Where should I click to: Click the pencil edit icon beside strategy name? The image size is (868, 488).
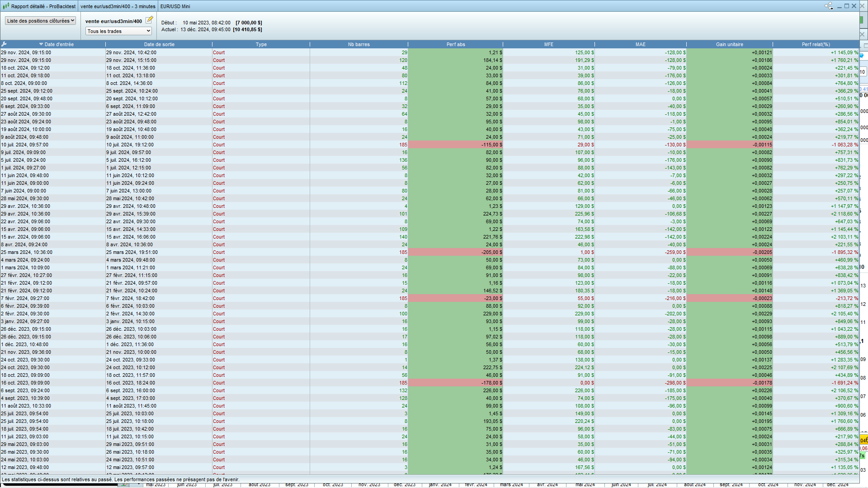pyautogui.click(x=149, y=20)
